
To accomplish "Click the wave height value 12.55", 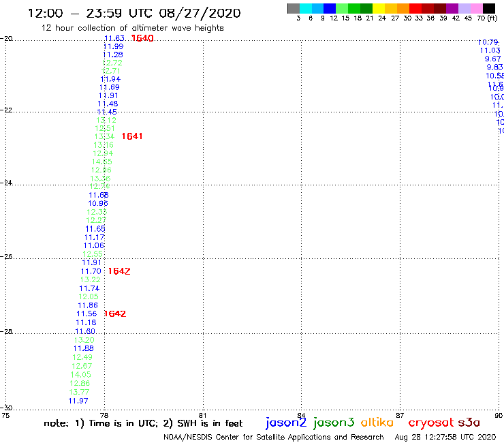I will point(93,254).
